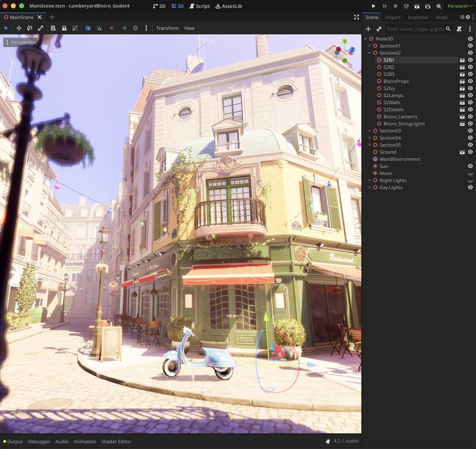Hide the Ground node
476x449 pixels.
470,152
